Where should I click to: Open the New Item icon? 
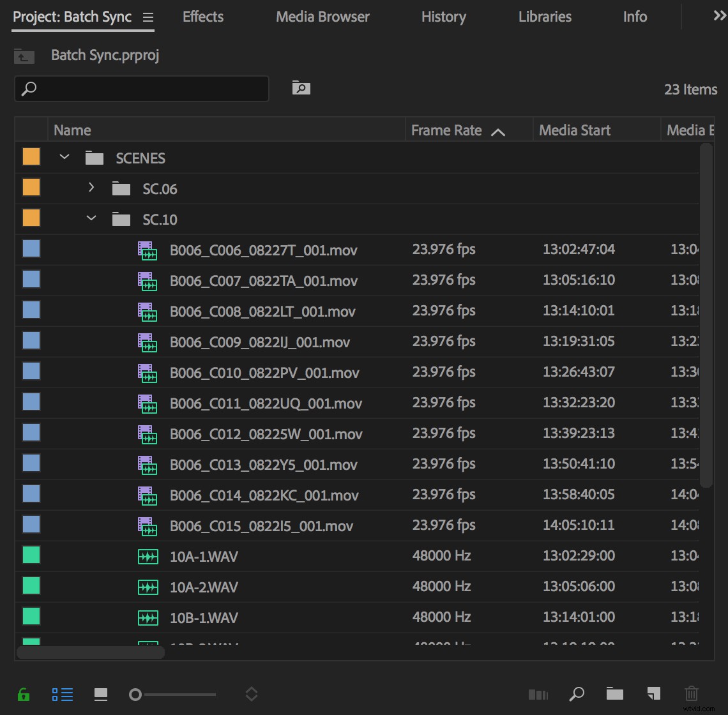click(x=653, y=694)
